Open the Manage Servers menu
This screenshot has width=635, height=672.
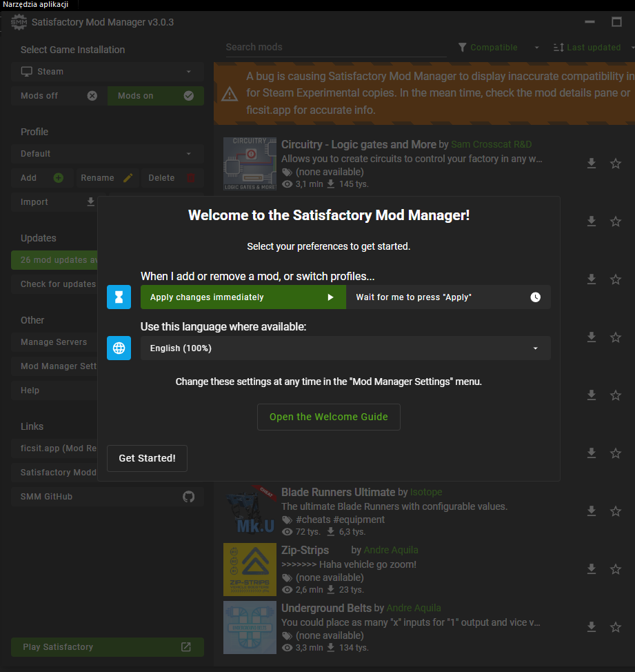[54, 342]
